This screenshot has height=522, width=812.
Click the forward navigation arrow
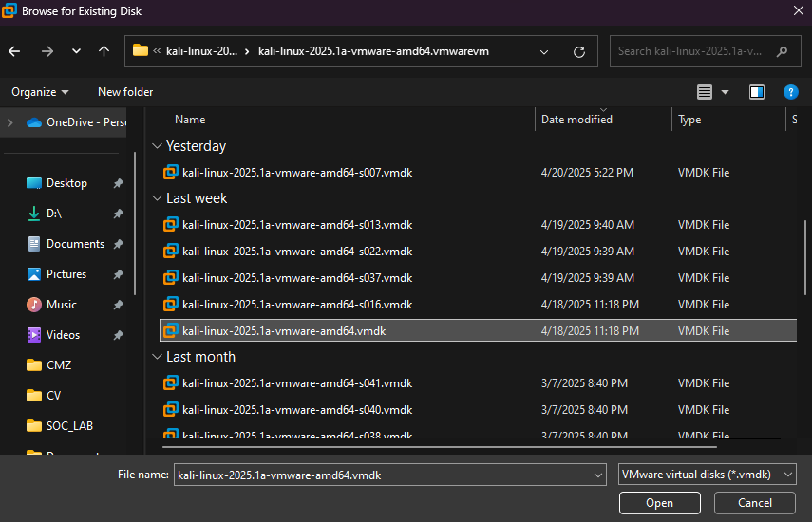click(47, 51)
